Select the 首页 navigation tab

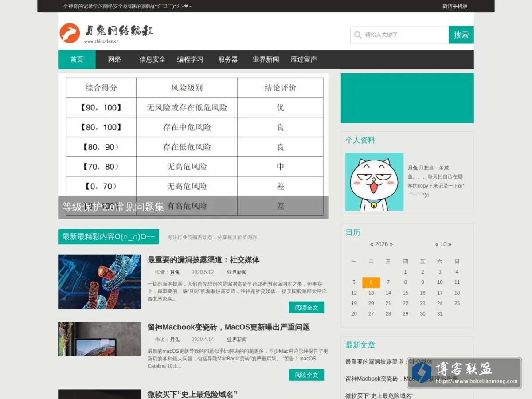coord(77,59)
